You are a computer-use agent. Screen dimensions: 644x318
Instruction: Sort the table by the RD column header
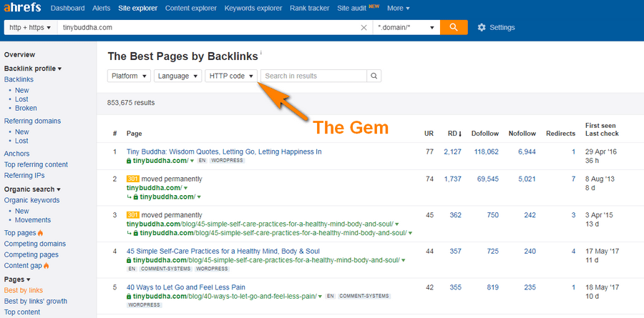click(454, 134)
